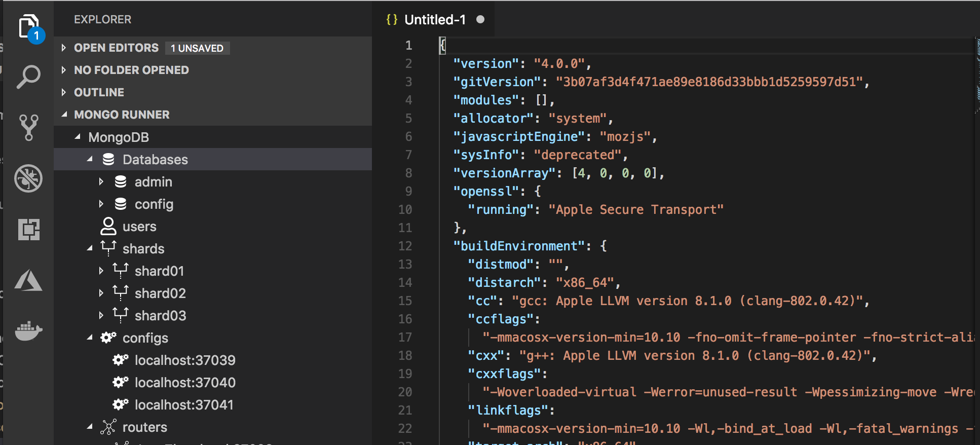This screenshot has height=445, width=980.
Task: Expand the config database arrow
Action: tap(101, 204)
